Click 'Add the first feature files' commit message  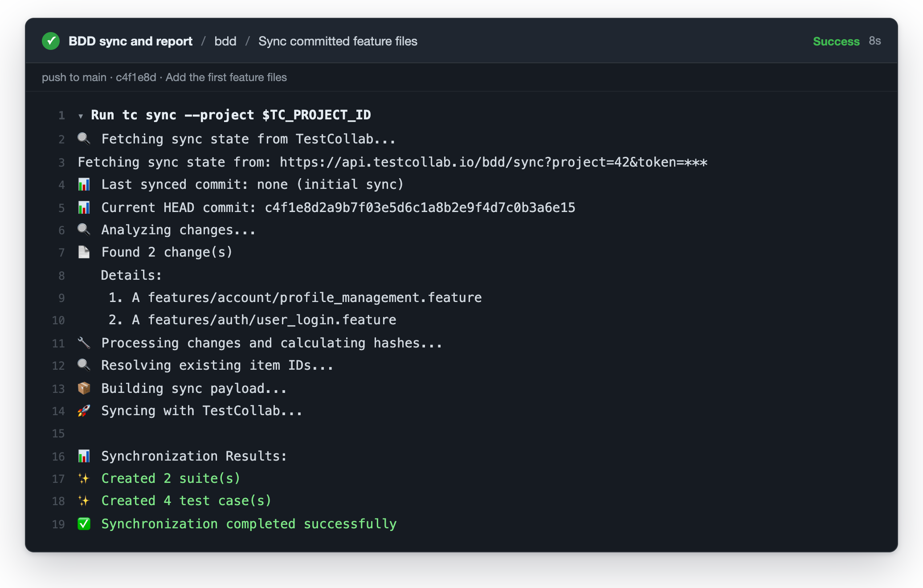(226, 77)
